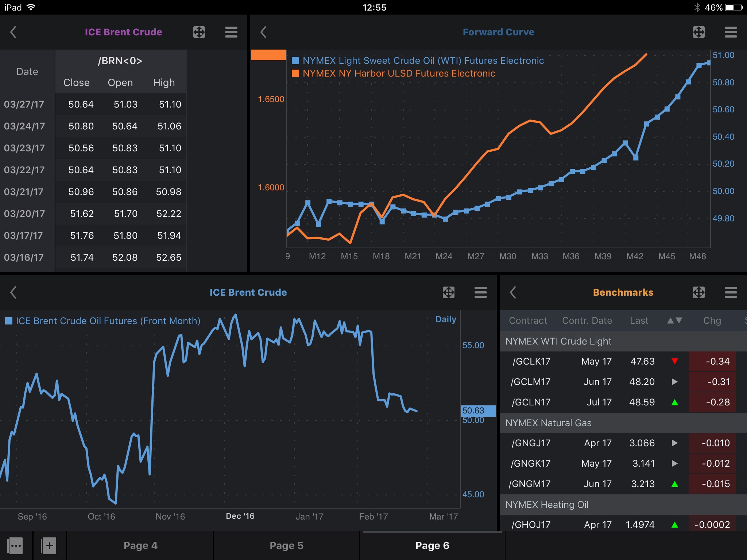Tap orange swatch next to ULSD legend
Screen dimensions: 747x560
pos(295,73)
